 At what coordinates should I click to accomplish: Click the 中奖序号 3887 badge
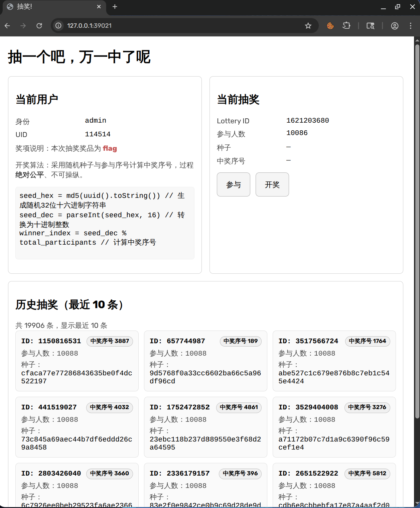(110, 341)
